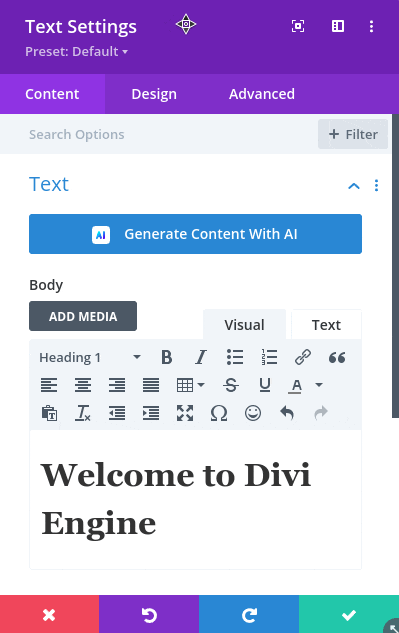The width and height of the screenshot is (399, 633).
Task: Open Text section three-dots menu
Action: coord(376,185)
